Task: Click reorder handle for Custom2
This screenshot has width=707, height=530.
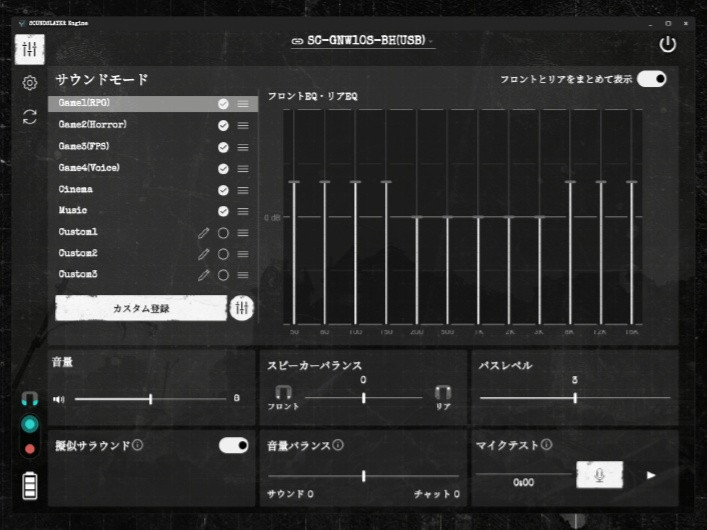Action: tap(243, 254)
